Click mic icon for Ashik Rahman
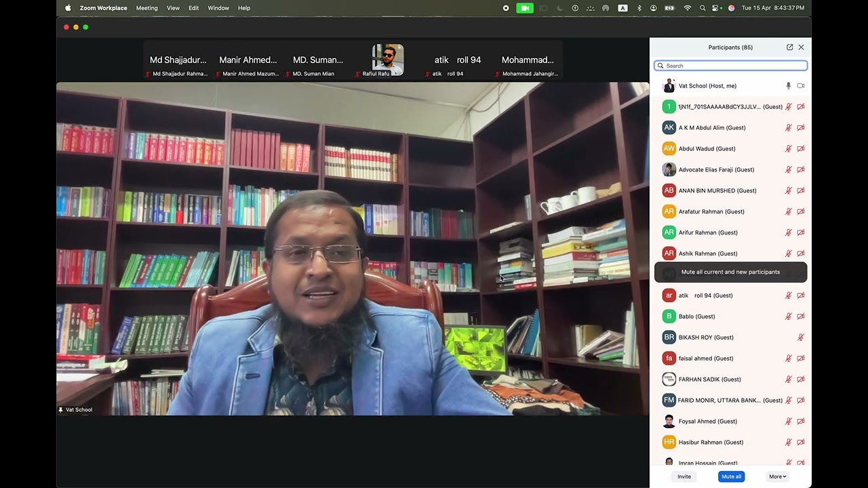This screenshot has height=488, width=868. 788,254
